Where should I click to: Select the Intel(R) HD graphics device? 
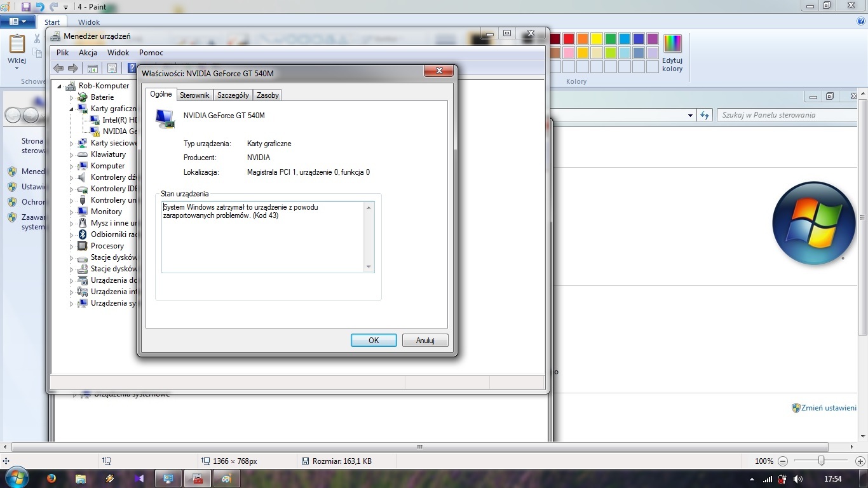click(114, 120)
